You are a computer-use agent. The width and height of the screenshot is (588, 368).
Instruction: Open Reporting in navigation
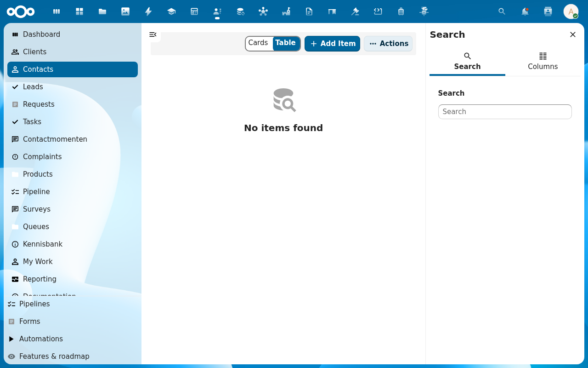73,279
